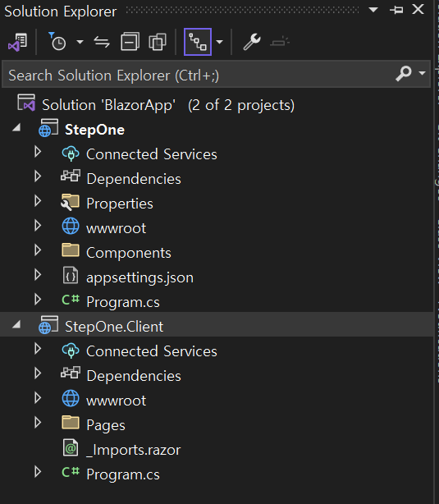
Task: Expand Dependencies under StepOne.Client
Action: 38,373
